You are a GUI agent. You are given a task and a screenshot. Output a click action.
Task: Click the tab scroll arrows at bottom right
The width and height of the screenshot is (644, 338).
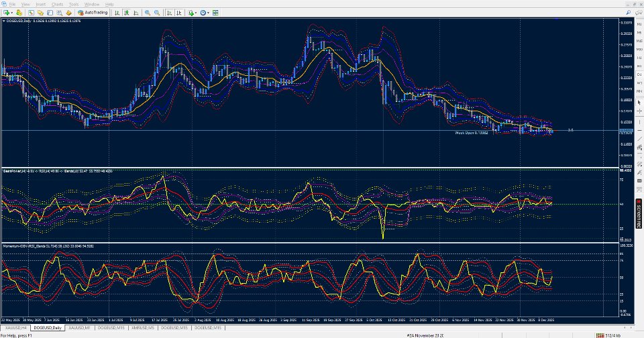(x=628, y=327)
